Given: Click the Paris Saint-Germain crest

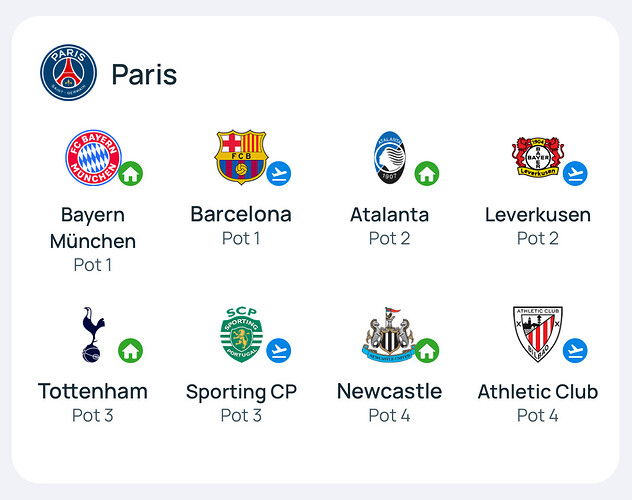Looking at the screenshot, I should click(x=69, y=73).
